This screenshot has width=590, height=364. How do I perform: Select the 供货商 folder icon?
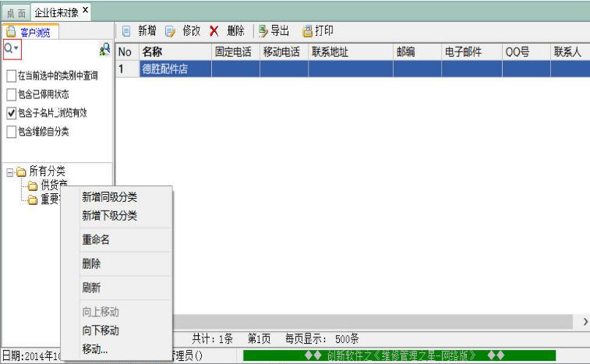33,186
